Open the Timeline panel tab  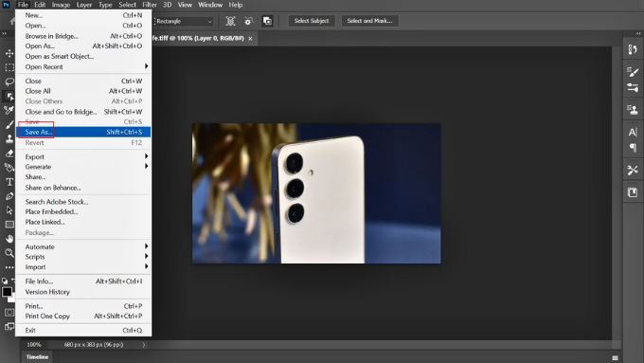coord(37,356)
